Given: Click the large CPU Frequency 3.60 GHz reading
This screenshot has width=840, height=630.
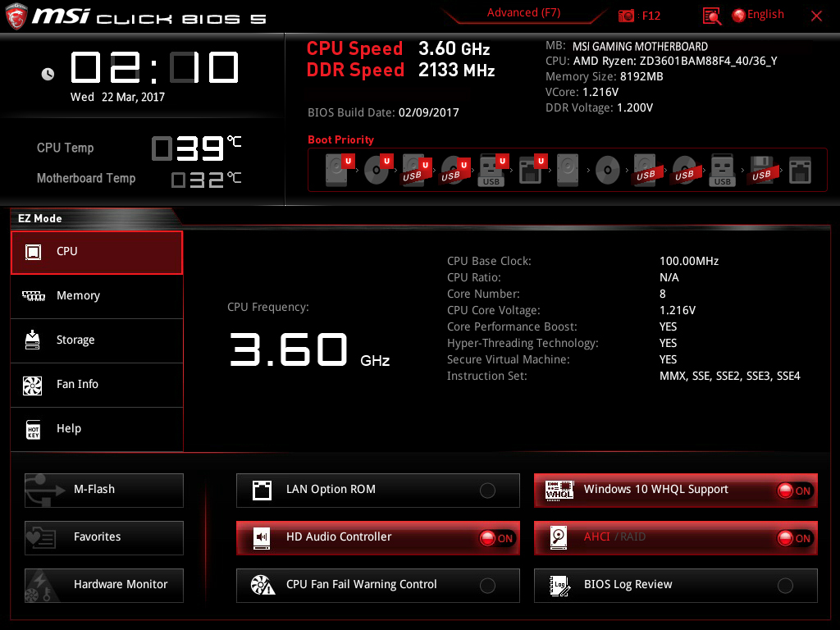Looking at the screenshot, I should pyautogui.click(x=309, y=349).
